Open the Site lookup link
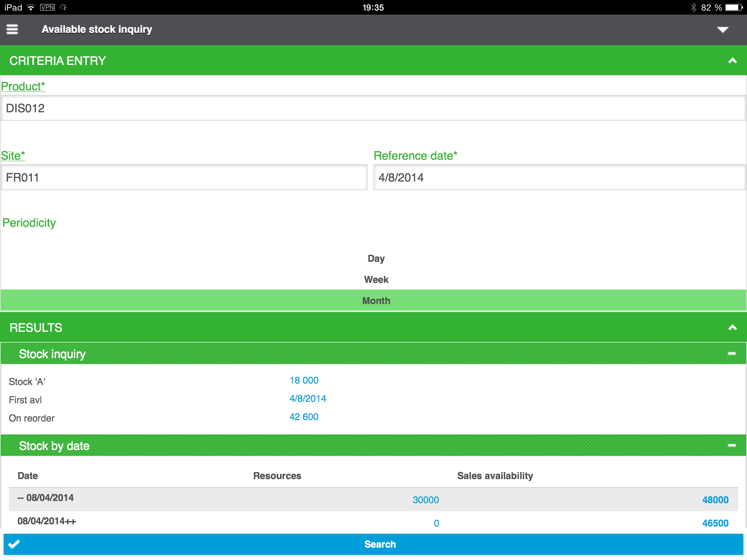747x560 pixels. pyautogui.click(x=12, y=155)
